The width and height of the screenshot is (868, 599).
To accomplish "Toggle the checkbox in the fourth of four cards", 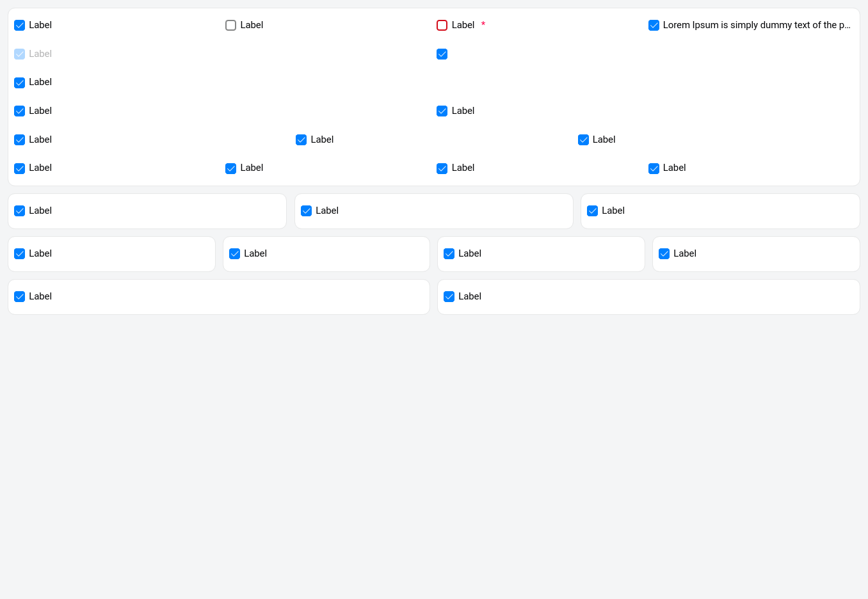I will tap(664, 254).
